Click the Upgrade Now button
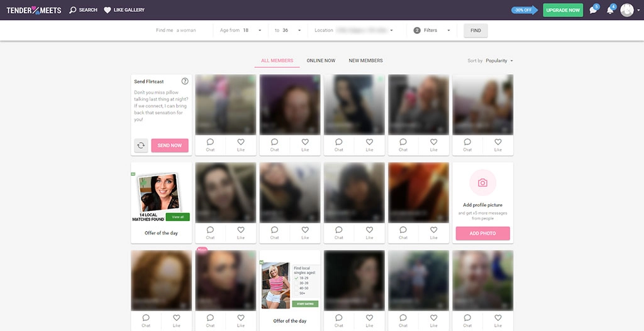Viewport: 644px width, 331px height. pyautogui.click(x=562, y=10)
